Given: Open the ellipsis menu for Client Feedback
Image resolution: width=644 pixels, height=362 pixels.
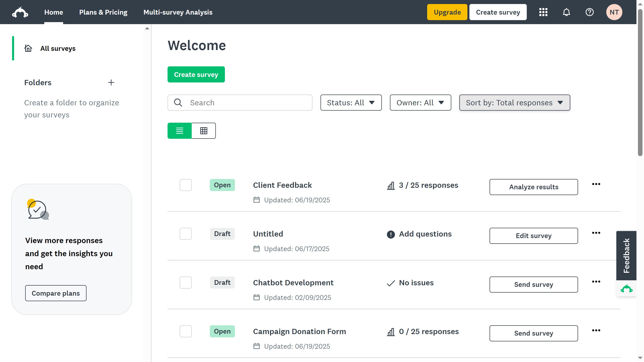Looking at the screenshot, I should [596, 184].
